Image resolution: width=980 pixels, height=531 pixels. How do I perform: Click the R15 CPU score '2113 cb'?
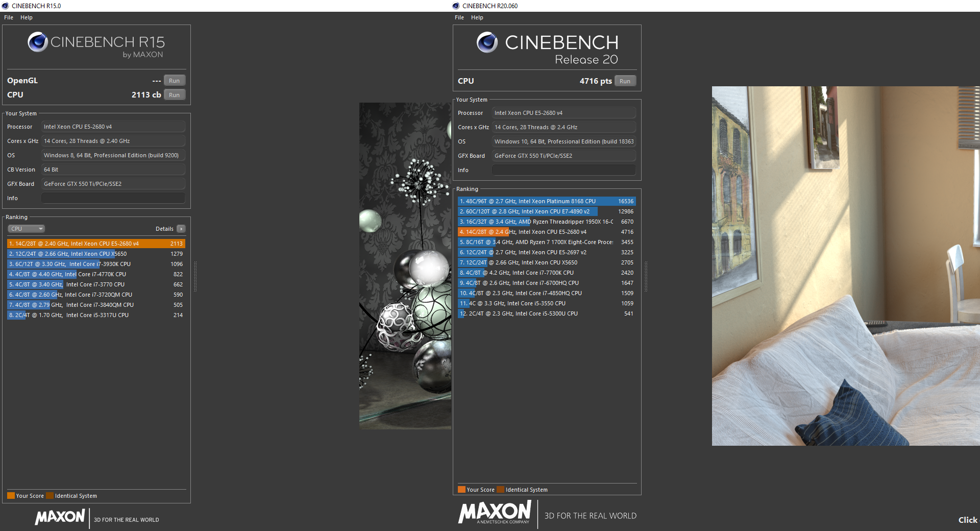point(146,95)
